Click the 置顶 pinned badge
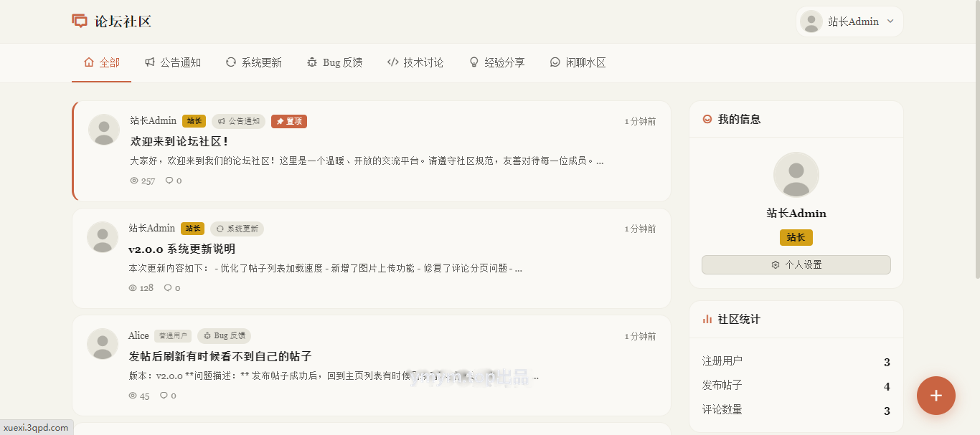 (x=289, y=121)
